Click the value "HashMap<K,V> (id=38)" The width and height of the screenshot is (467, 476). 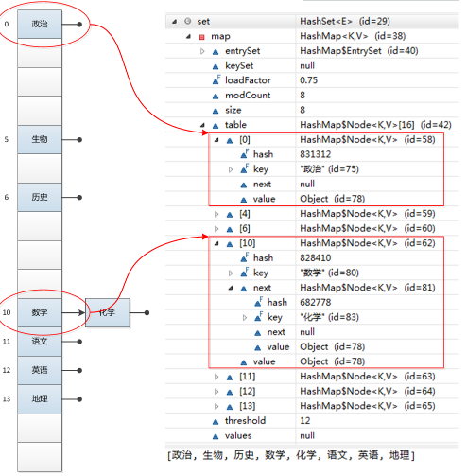353,36
